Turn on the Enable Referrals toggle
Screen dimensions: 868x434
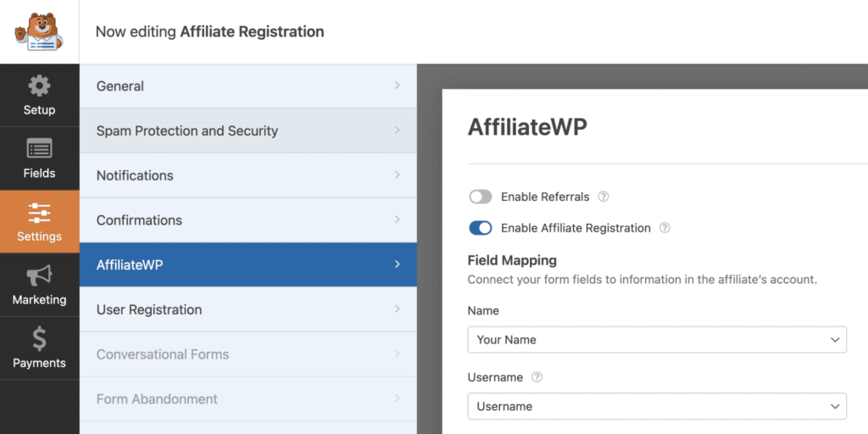coord(480,197)
